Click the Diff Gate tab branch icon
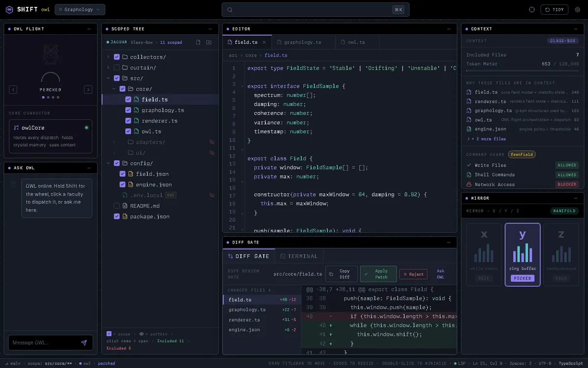This screenshot has height=368, width=588. coord(230,256)
